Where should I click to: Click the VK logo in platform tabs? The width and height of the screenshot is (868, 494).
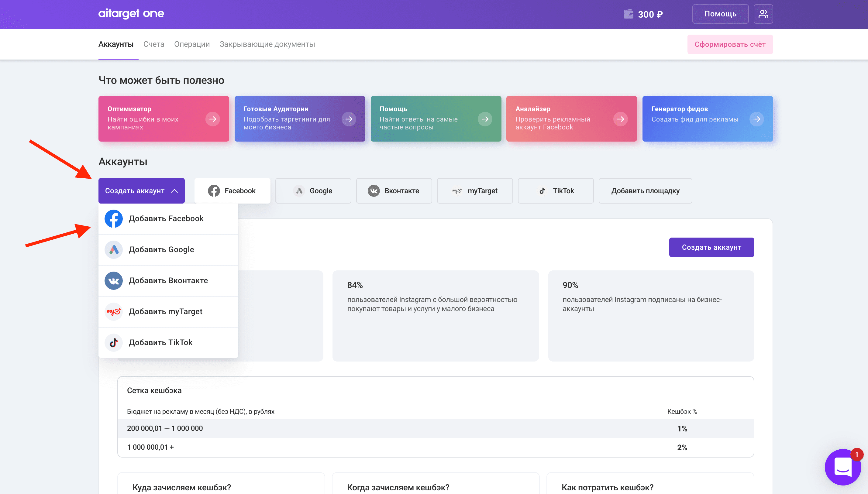(x=374, y=191)
